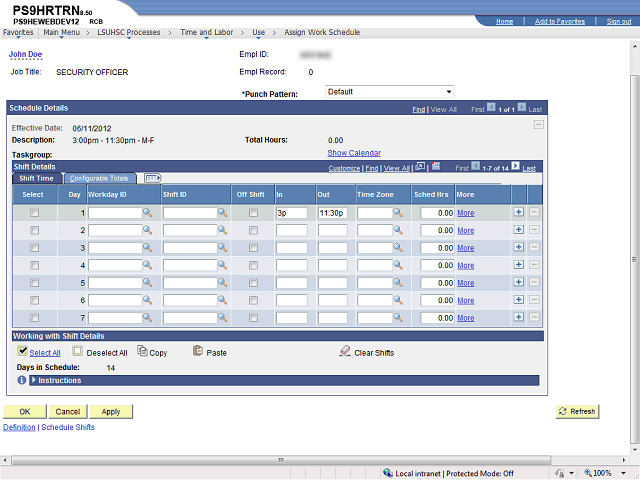Image resolution: width=640 pixels, height=480 pixels.
Task: Click the Copy shifts icon
Action: pos(142,352)
